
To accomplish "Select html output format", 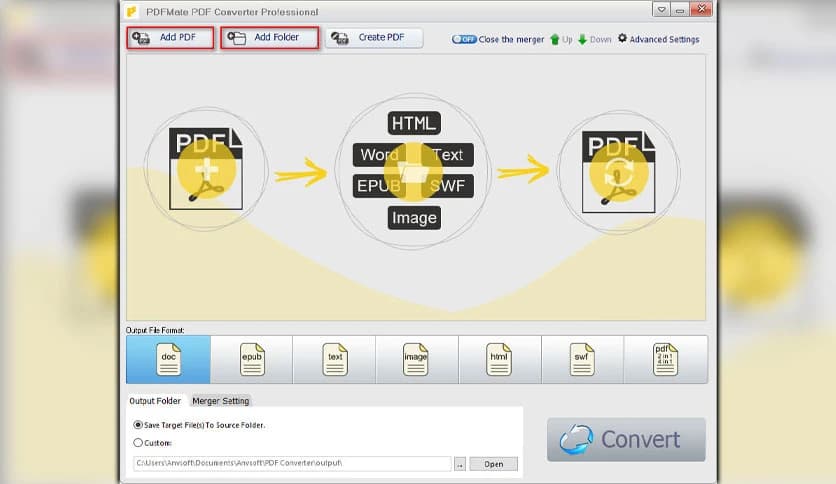I will (500, 359).
